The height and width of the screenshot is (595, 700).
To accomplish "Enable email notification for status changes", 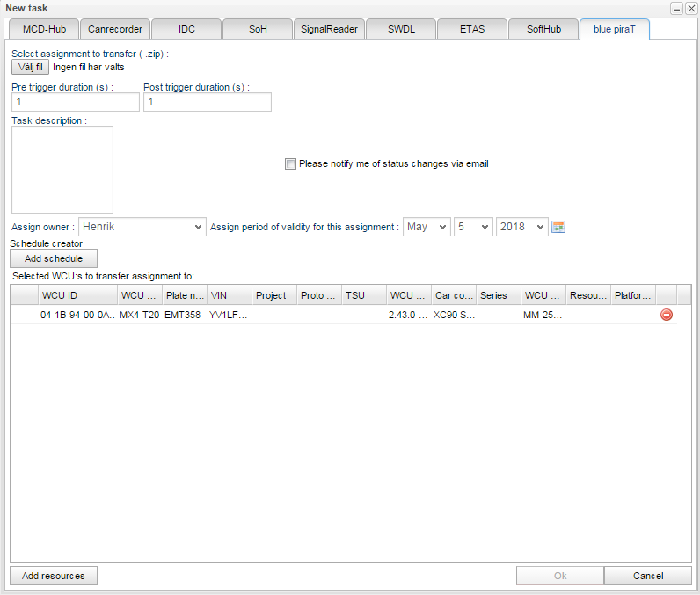I will (290, 163).
